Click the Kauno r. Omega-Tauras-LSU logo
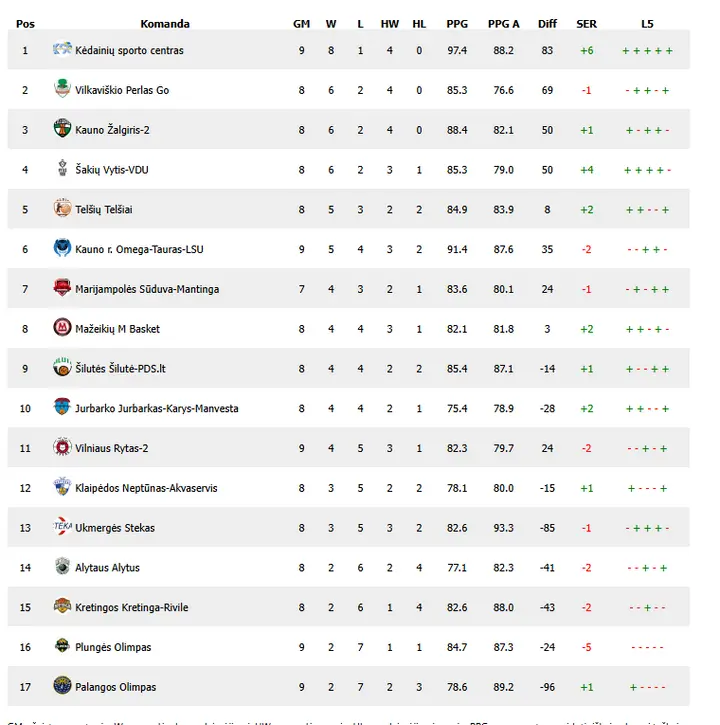This screenshot has width=720, height=725. pos(62,248)
